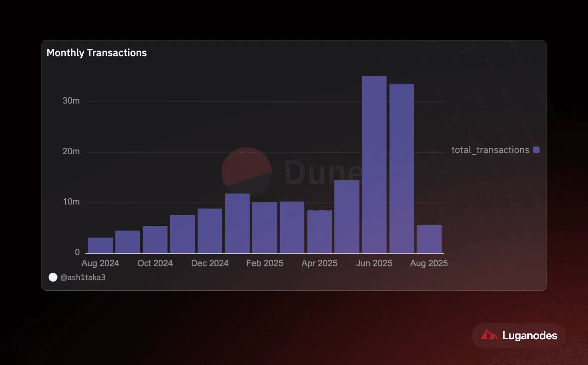Click the Luganodes mountain logo icon
The image size is (588, 365).
pos(489,334)
